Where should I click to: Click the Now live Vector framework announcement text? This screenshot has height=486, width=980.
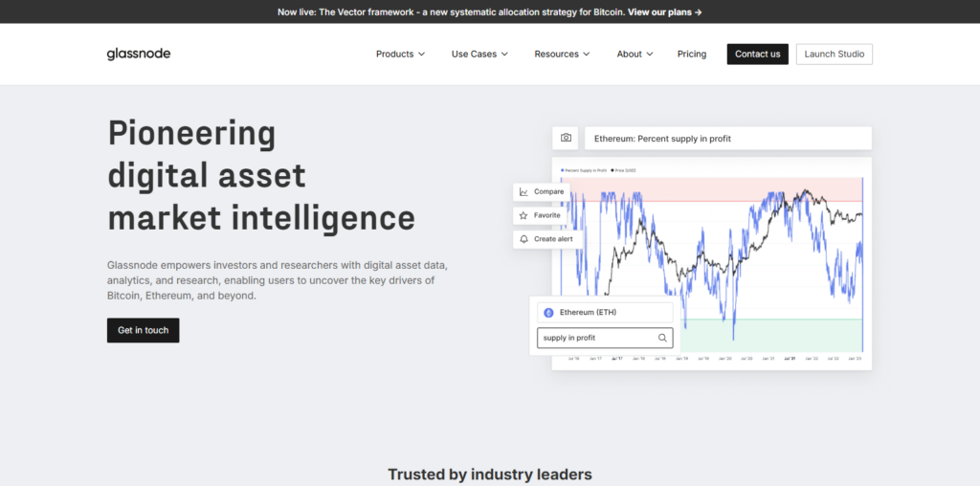click(x=452, y=11)
